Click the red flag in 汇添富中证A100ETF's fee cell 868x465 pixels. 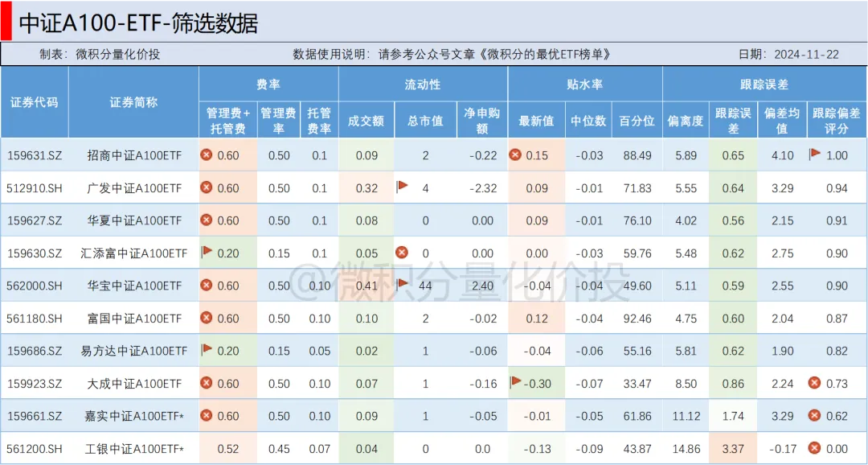coord(207,252)
